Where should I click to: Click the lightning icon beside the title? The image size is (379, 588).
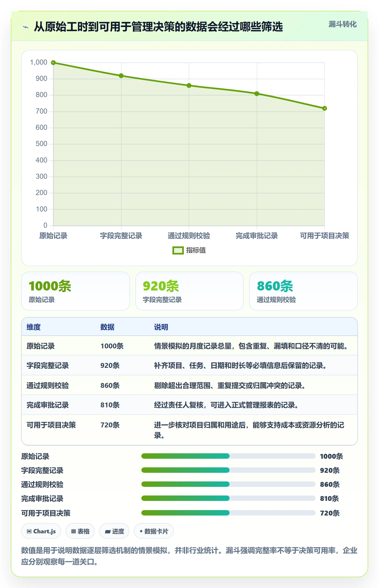tap(26, 27)
